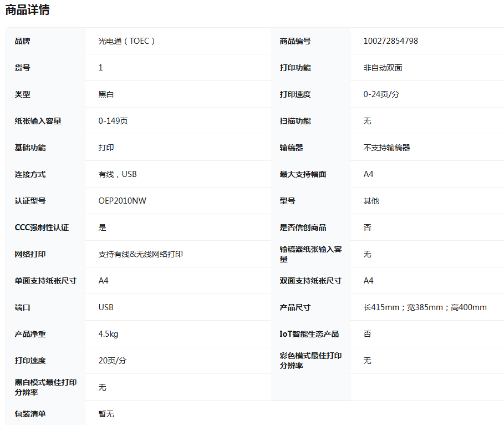Click the 暂无 packing list value
504x425 pixels.
(106, 414)
